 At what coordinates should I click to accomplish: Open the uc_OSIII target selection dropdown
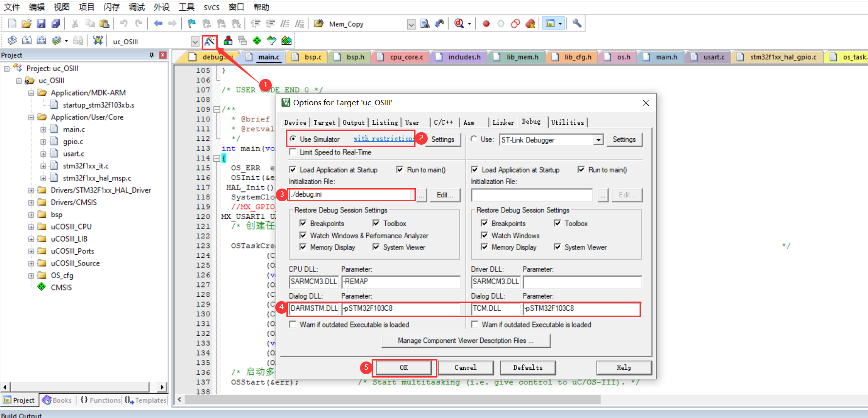[195, 41]
